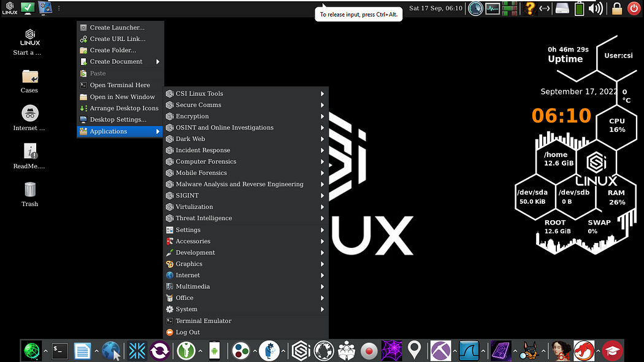
Task: Launch the white map pin dock icon
Action: (x=415, y=350)
